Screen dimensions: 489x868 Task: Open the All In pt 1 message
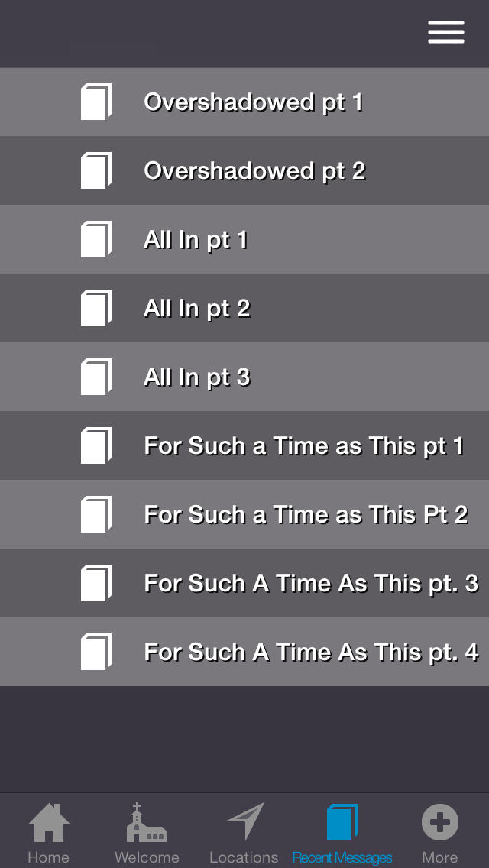point(244,239)
